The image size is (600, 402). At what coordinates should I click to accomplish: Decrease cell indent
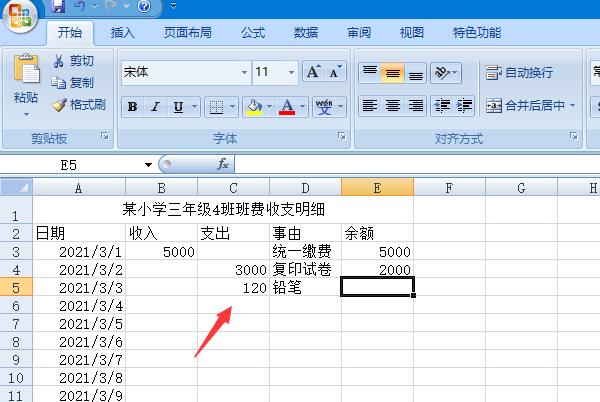442,105
